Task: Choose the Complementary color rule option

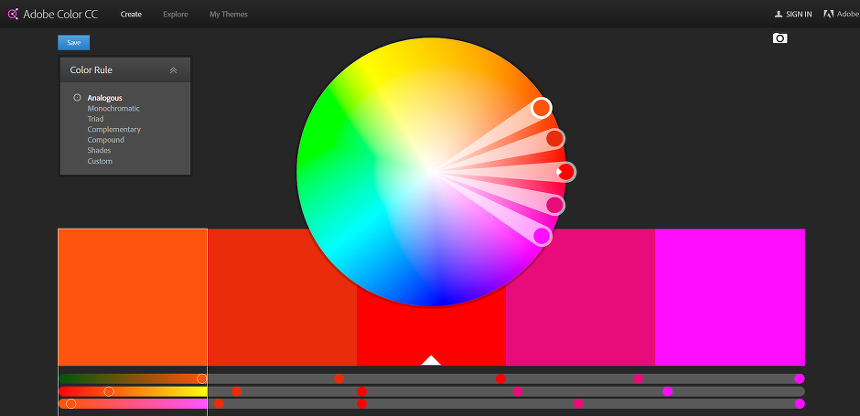Action: pos(114,130)
